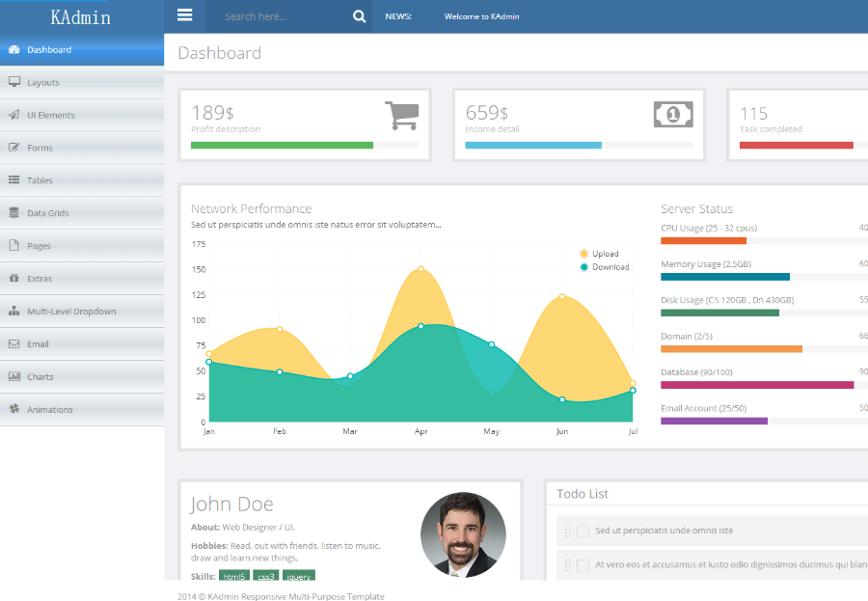Screen dimensions: 868x601
Task: Check the first todo item checkbox
Action: coord(583,532)
